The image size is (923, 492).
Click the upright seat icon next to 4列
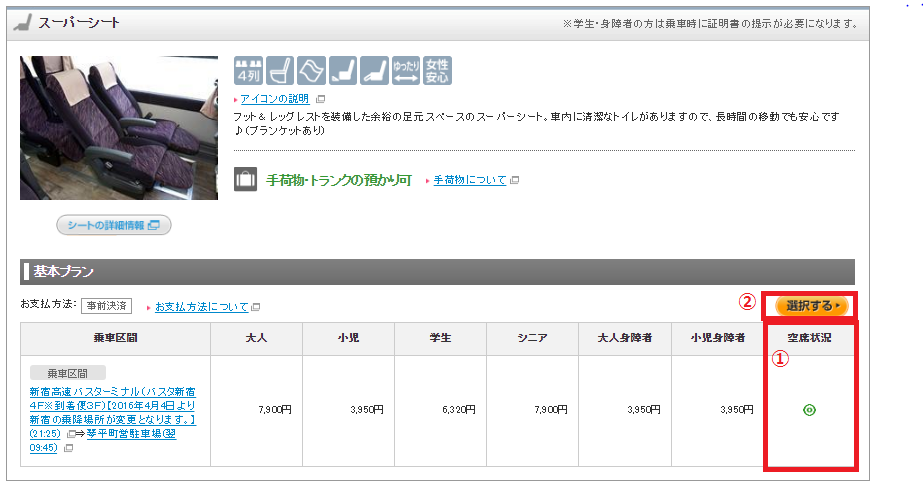(x=279, y=70)
